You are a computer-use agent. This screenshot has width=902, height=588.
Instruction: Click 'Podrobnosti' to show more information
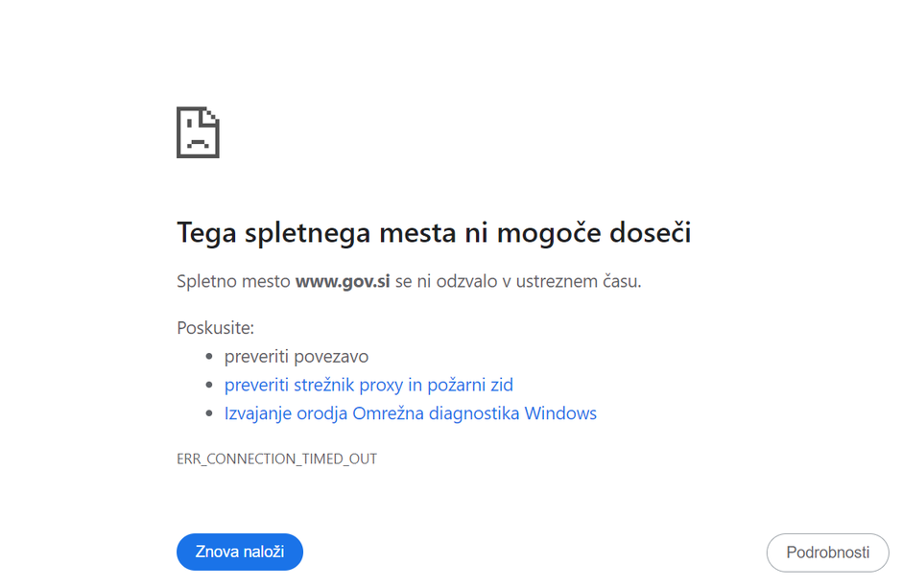point(827,553)
